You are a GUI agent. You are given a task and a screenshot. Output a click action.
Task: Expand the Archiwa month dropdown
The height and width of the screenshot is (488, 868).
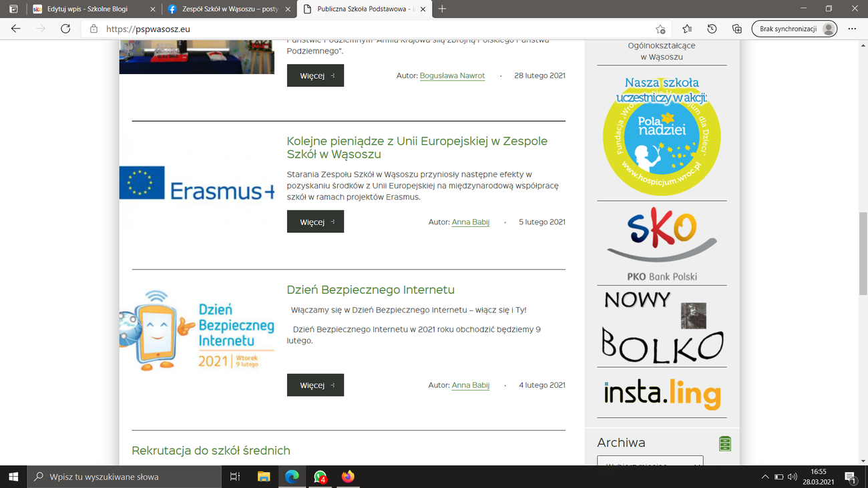(650, 461)
